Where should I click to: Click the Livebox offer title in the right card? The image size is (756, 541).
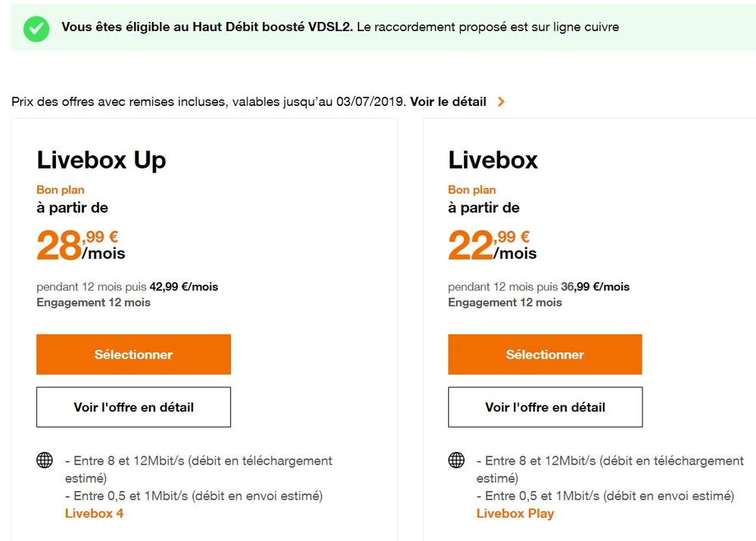[x=493, y=160]
